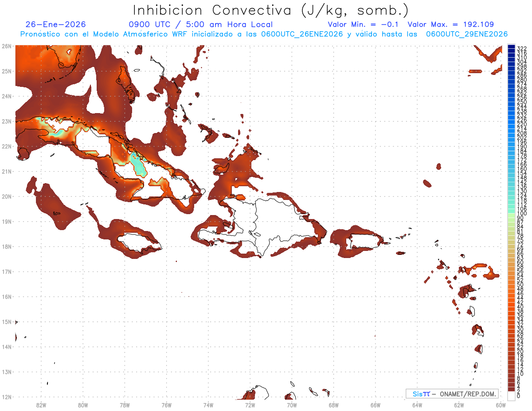Click the 64W longitude label
This screenshot has height=411, width=532.
pyautogui.click(x=417, y=405)
